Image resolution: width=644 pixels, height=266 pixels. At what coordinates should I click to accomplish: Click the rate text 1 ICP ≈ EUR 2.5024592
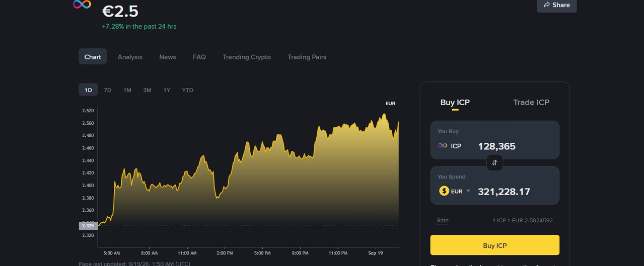click(x=523, y=220)
